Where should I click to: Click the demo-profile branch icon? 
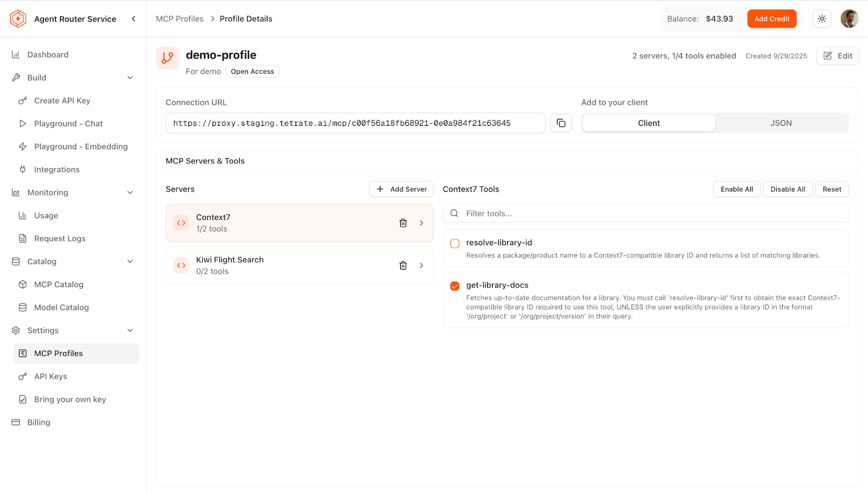(168, 58)
